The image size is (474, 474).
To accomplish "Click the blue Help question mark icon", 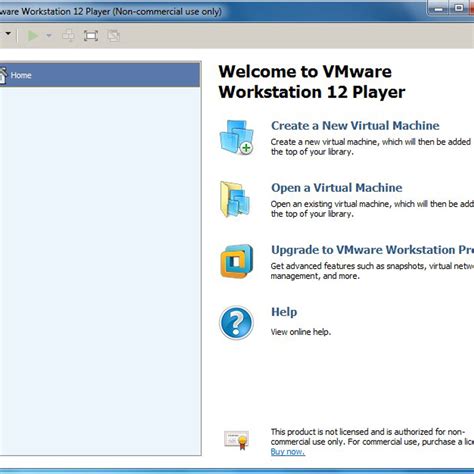I will click(236, 323).
